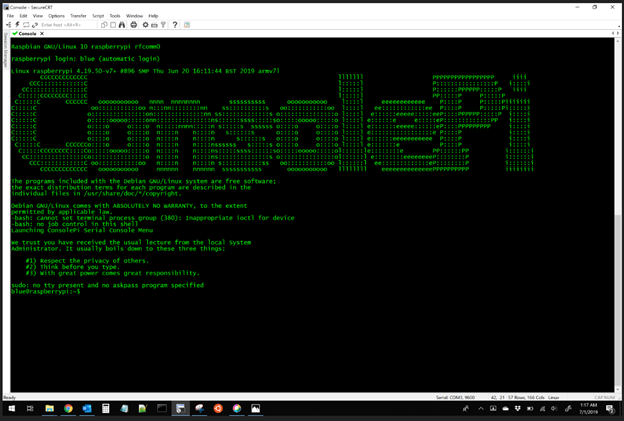This screenshot has width=624, height=421.
Task: Close the Console tab with its X
Action: pyautogui.click(x=42, y=33)
